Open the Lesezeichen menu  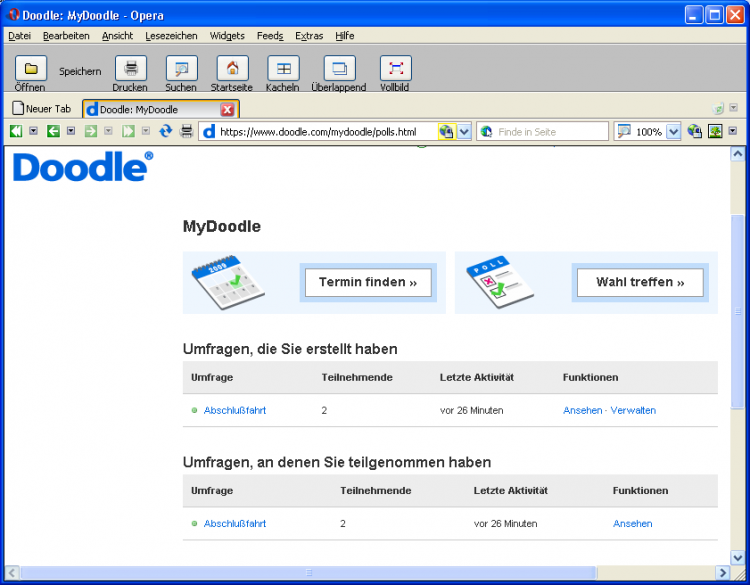click(x=171, y=36)
